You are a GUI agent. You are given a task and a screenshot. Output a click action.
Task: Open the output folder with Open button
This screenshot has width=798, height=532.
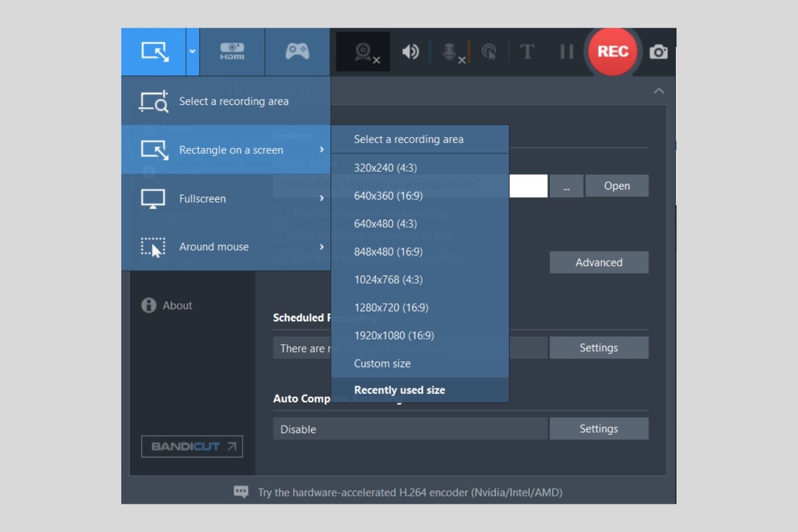pyautogui.click(x=617, y=186)
